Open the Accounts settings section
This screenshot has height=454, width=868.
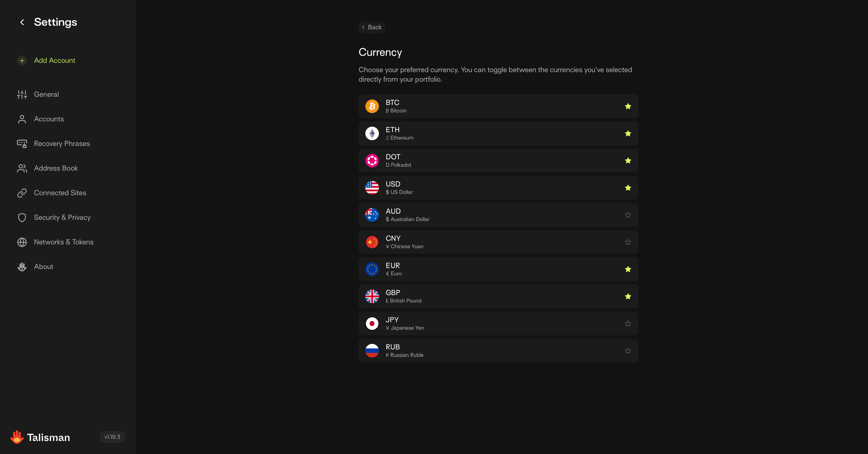tap(49, 119)
